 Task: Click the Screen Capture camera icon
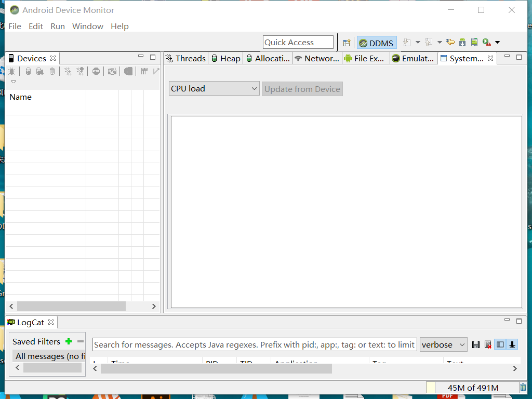point(112,71)
